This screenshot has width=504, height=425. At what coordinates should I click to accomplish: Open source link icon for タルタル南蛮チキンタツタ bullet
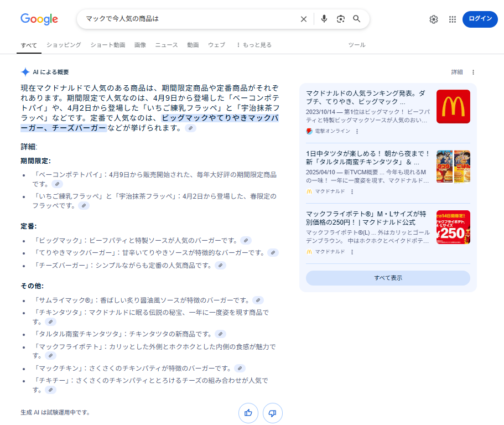pyautogui.click(x=221, y=334)
